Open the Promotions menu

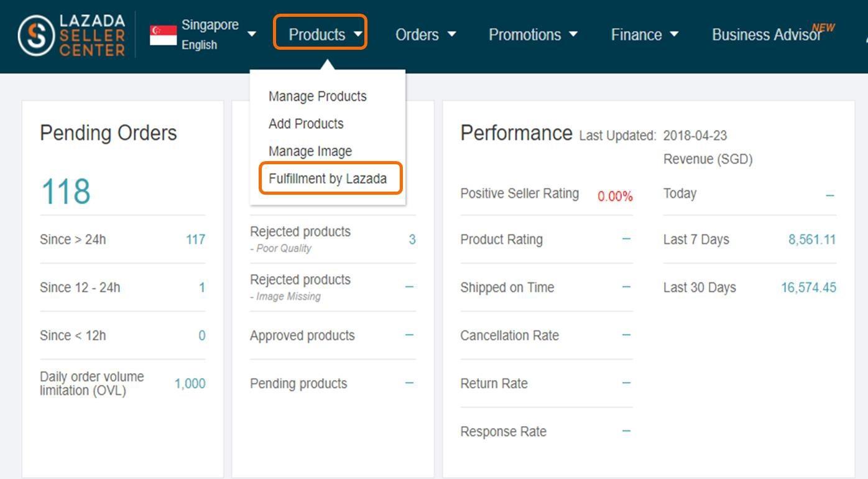533,35
